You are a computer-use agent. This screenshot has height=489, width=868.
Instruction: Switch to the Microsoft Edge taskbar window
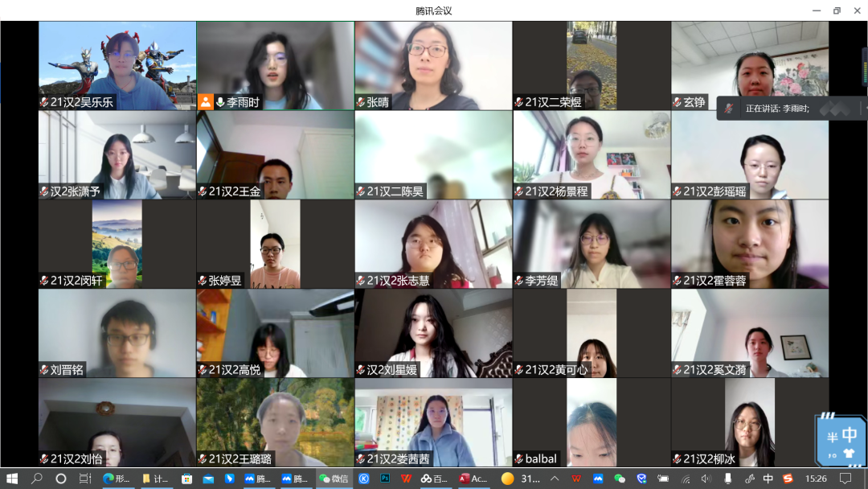[x=117, y=479]
